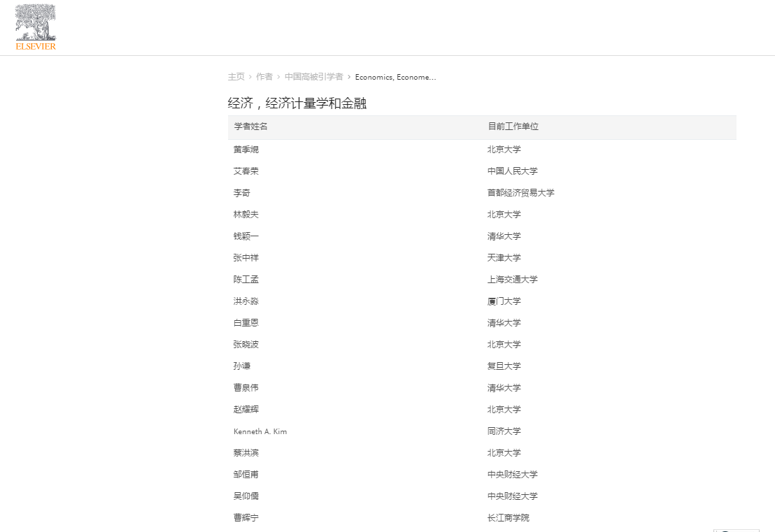775x532 pixels.
Task: Select scholar name 孙谦
Action: tap(242, 366)
